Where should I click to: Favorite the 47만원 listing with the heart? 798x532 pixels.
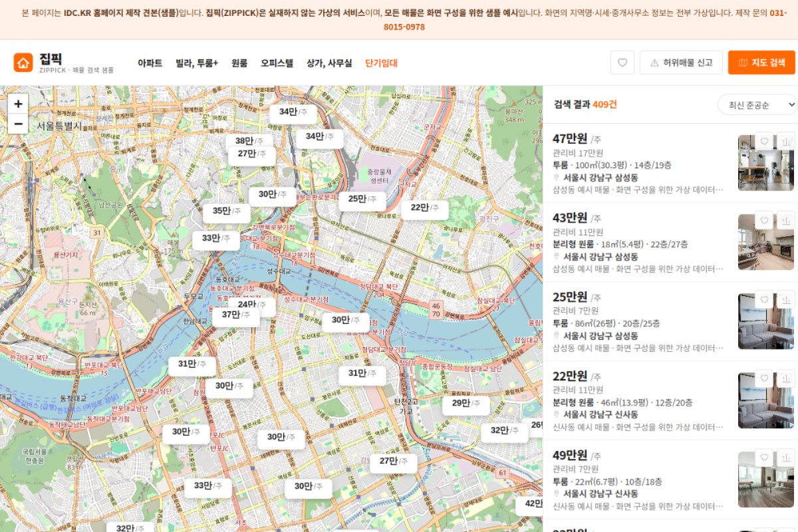[x=765, y=142]
